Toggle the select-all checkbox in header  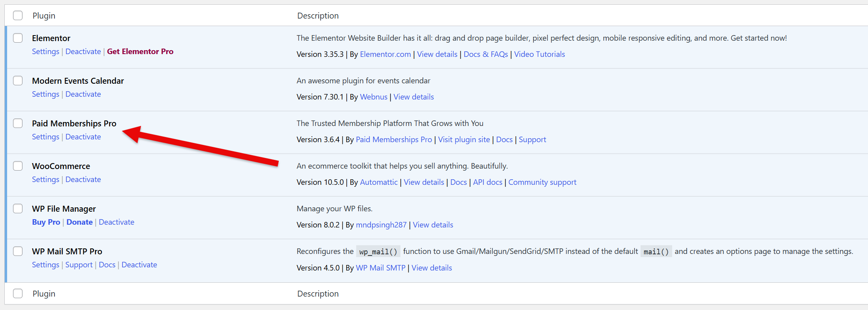18,15
